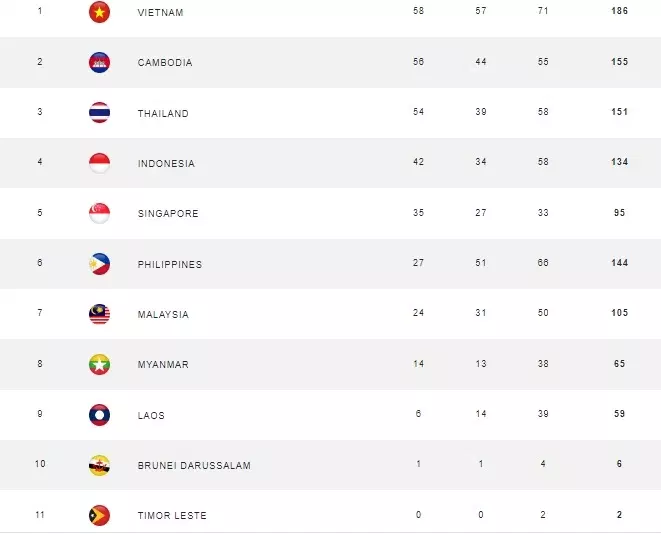The height and width of the screenshot is (534, 661).
Task: Click Malaysia's bronze medal count 50
Action: point(543,313)
